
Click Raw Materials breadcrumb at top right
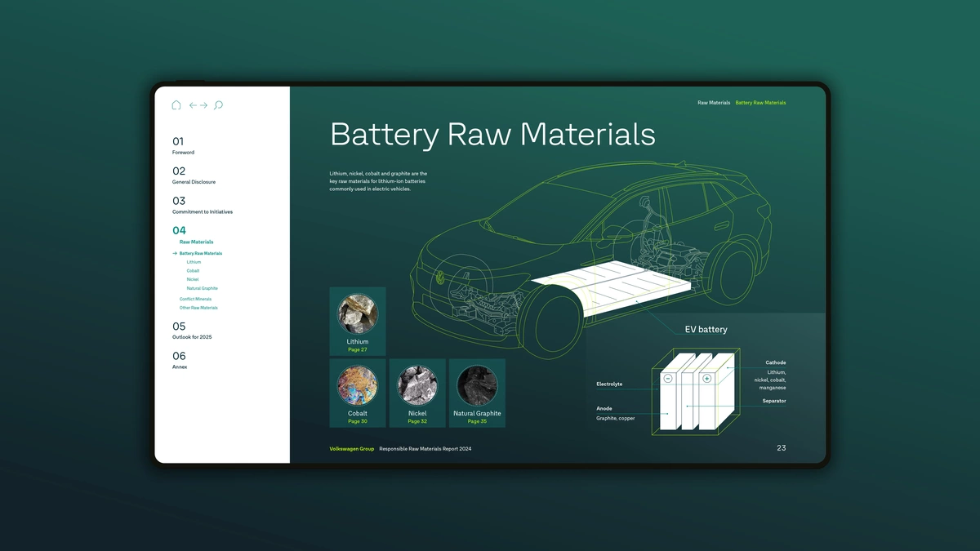714,103
